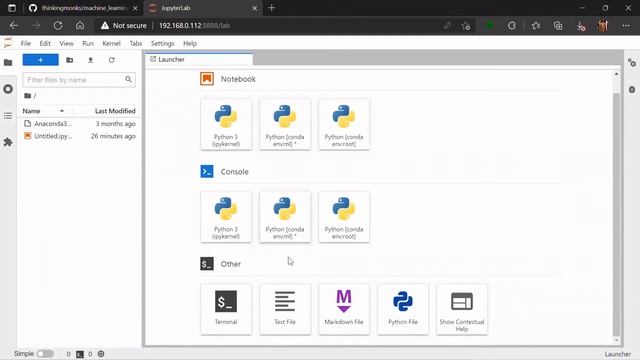Click the Filter files by name field
The width and height of the screenshot is (640, 360).
(79, 80)
